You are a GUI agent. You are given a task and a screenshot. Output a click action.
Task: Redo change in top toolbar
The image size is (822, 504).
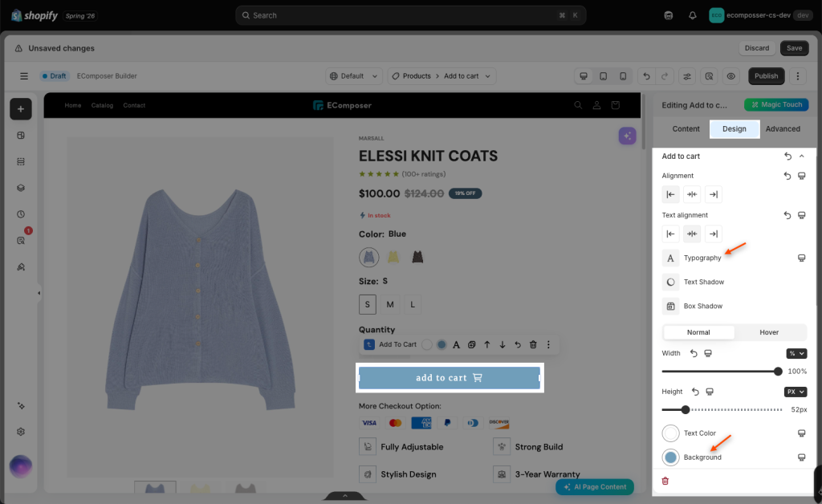coord(665,76)
